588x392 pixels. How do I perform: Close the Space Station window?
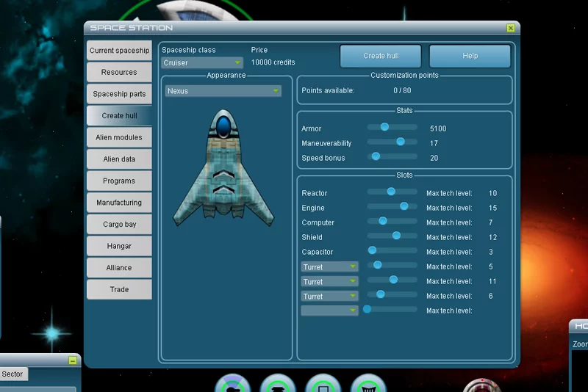(510, 28)
